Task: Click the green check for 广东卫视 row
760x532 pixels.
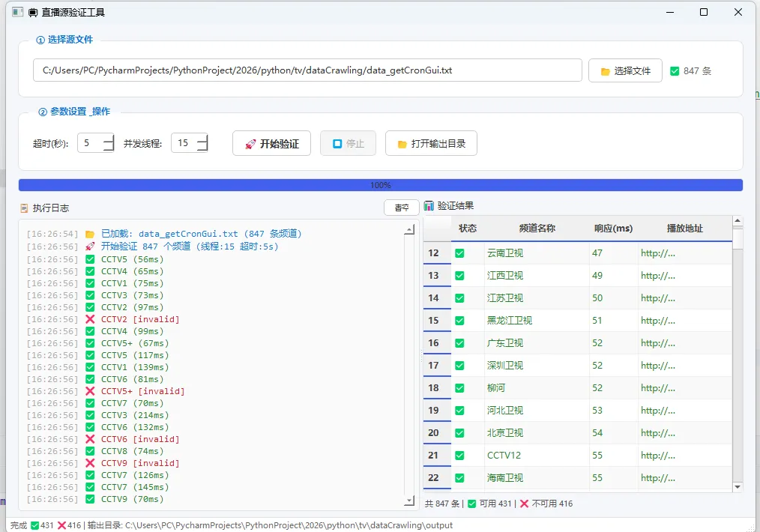Action: [459, 343]
